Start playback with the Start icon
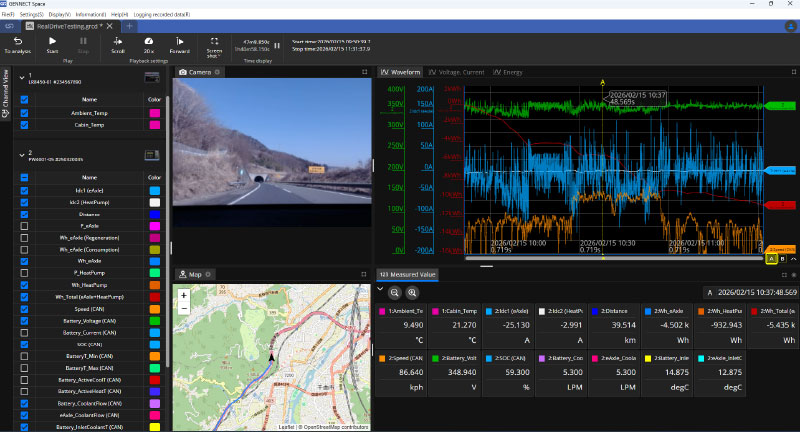 [52, 40]
